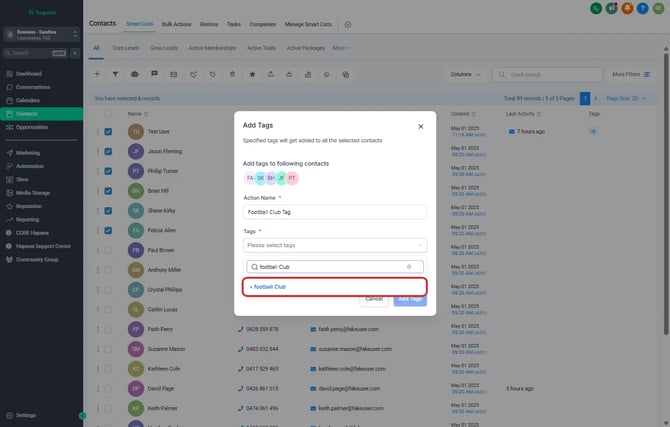Open the filter funnel icon in toolbar
This screenshot has height=427, width=670.
[115, 74]
